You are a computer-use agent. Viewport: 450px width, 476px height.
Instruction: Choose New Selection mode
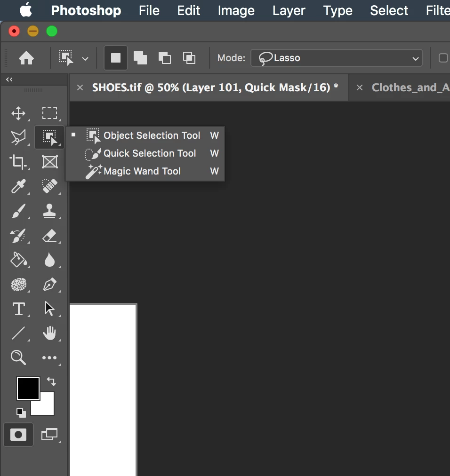[116, 58]
